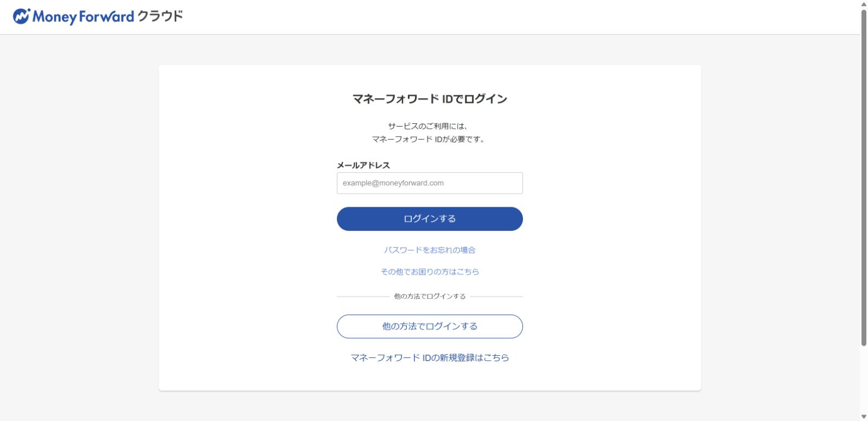Click the outlined 他の方法でログインする button
The height and width of the screenshot is (421, 868).
pos(430,326)
